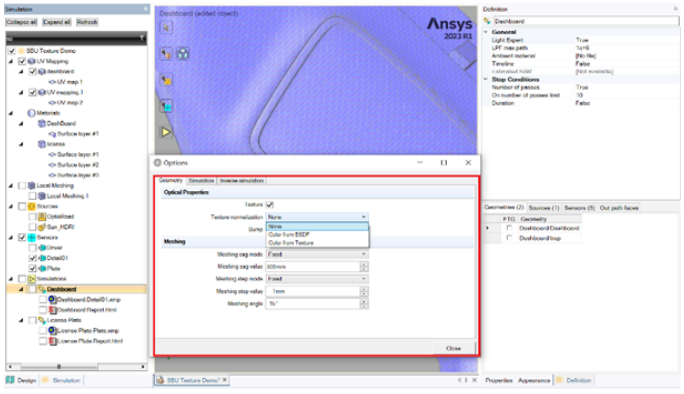684x394 pixels.
Task: Click the Meshing step value field
Action: (x=313, y=291)
